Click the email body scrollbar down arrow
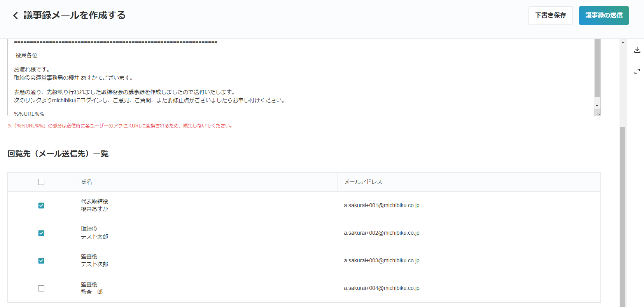The height and width of the screenshot is (307, 644). point(597,106)
